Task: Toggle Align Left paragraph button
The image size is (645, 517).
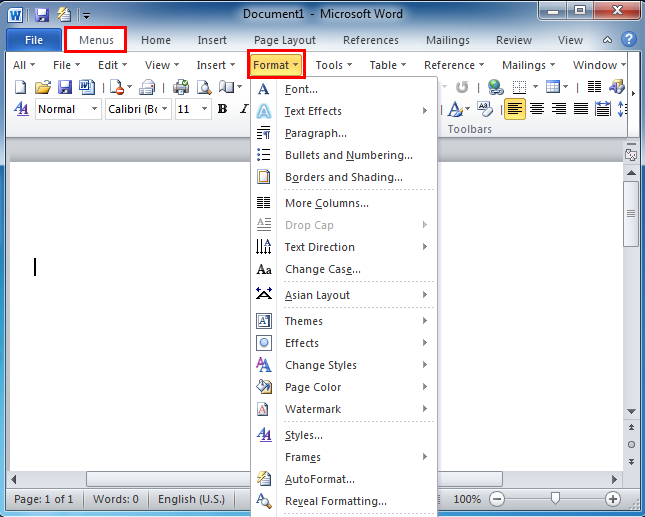Action: tap(515, 109)
